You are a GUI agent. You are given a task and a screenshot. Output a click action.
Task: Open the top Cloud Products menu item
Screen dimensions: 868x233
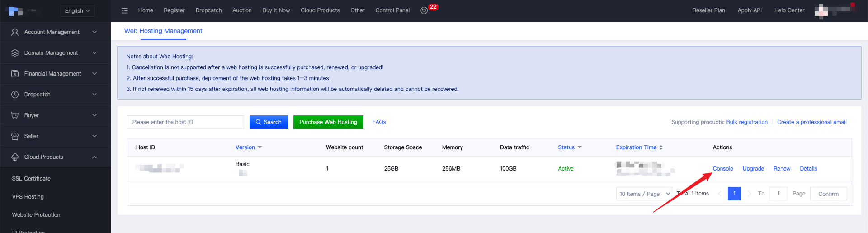click(320, 10)
